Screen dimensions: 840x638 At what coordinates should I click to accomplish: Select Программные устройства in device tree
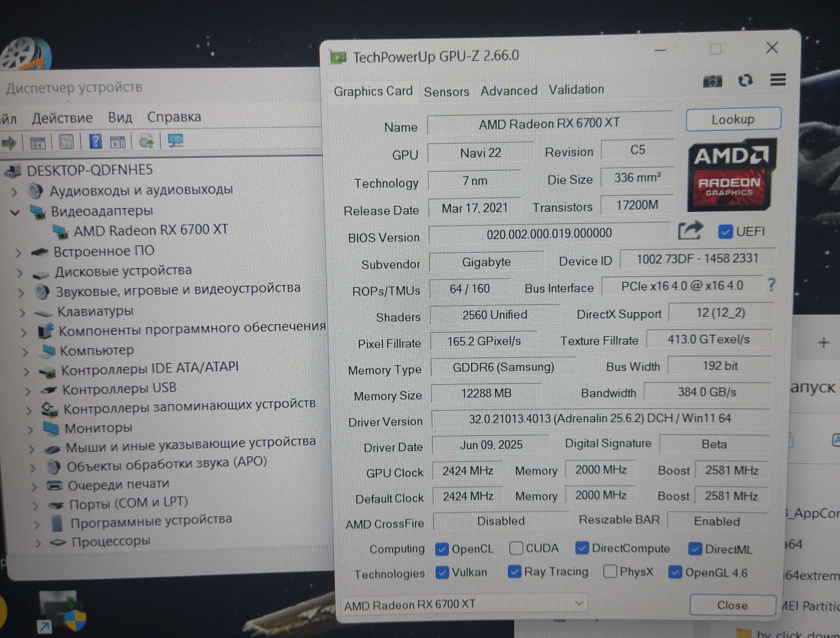point(151,521)
